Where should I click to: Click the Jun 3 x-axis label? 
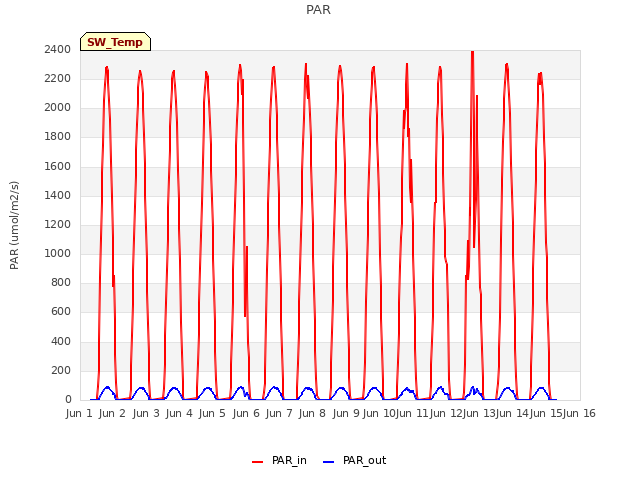[146, 414]
